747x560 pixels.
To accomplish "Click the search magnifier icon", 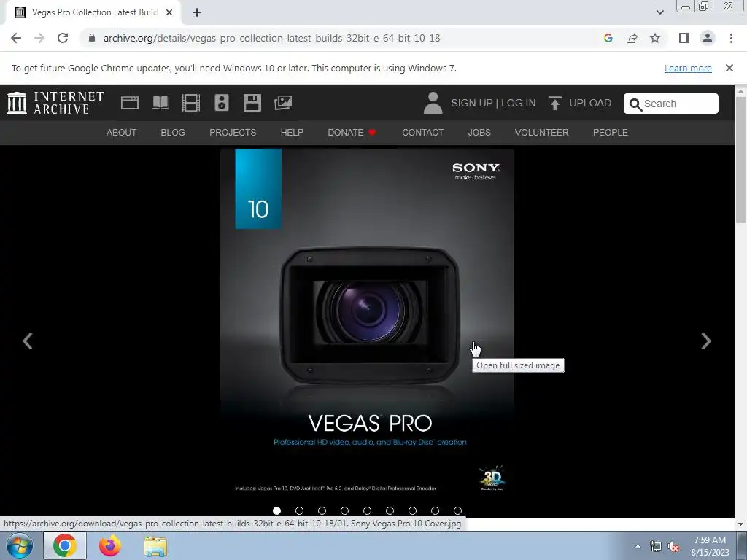I will click(x=635, y=104).
